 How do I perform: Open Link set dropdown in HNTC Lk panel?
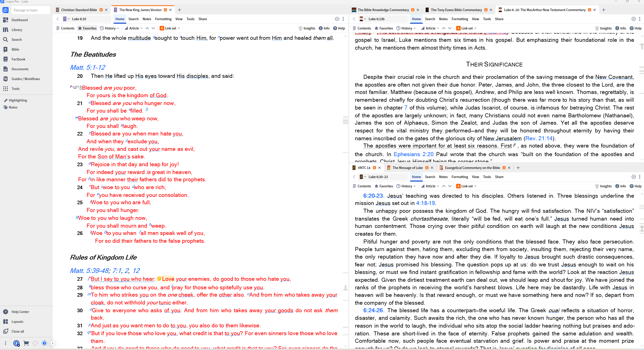[466, 186]
